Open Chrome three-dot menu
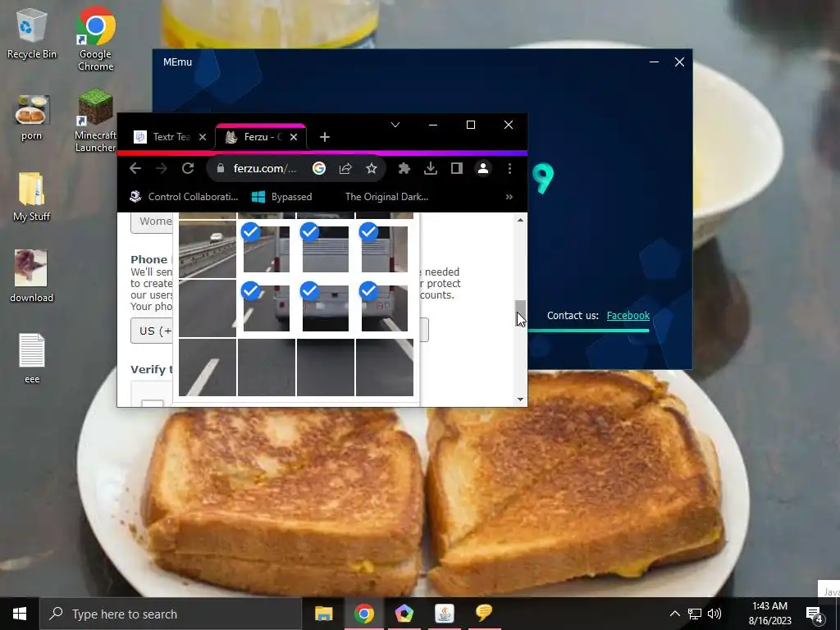Image resolution: width=840 pixels, height=630 pixels. pos(509,168)
